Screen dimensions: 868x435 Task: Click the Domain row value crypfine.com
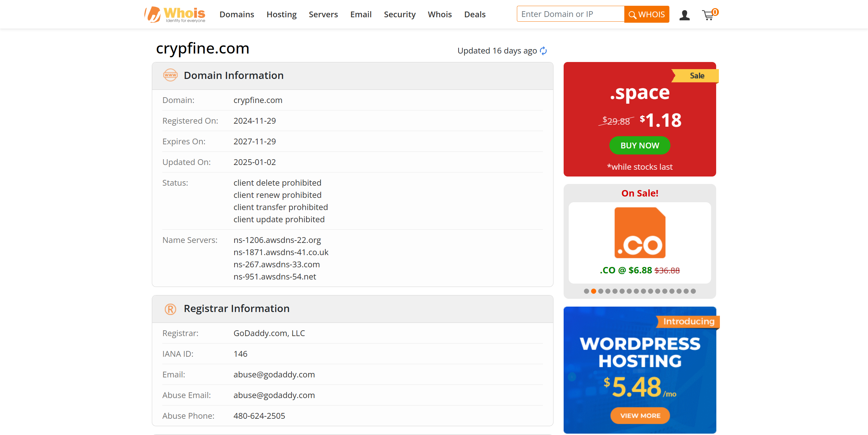tap(258, 100)
